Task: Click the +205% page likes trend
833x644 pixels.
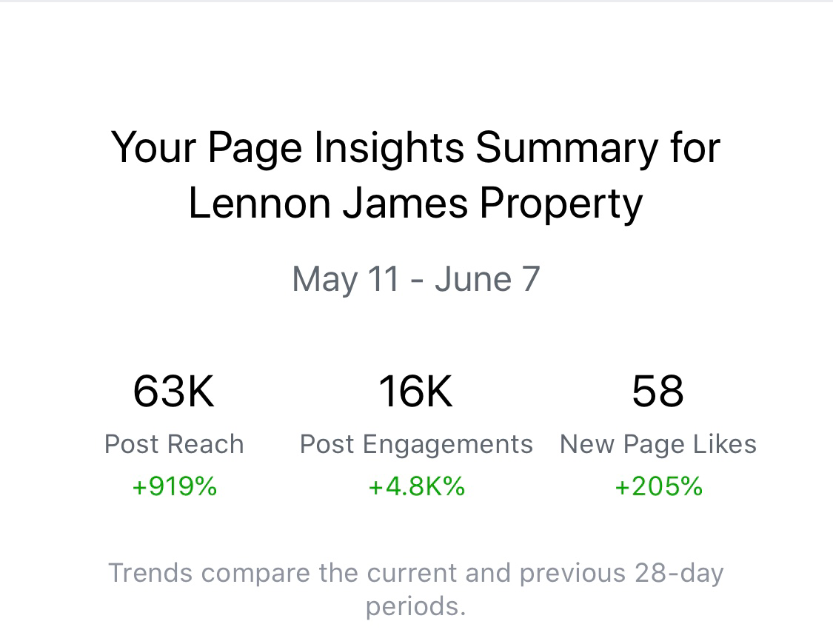Action: click(x=658, y=486)
